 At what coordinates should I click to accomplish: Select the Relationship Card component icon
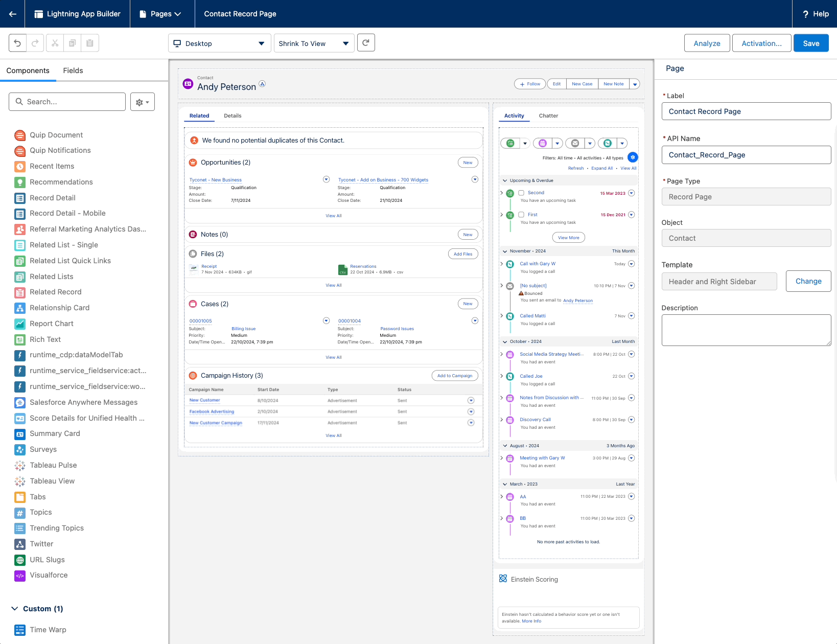coord(20,308)
